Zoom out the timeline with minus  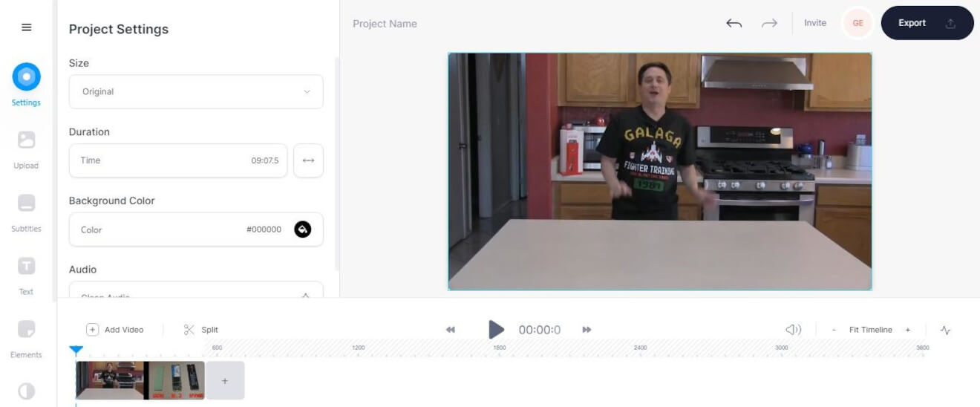(x=834, y=330)
